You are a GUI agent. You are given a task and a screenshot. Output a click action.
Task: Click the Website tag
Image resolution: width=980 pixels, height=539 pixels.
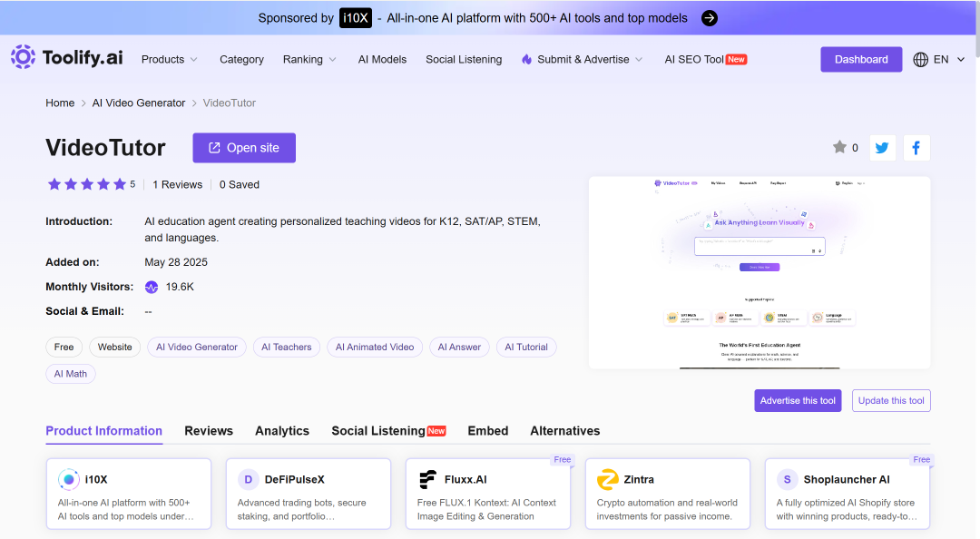click(x=115, y=347)
